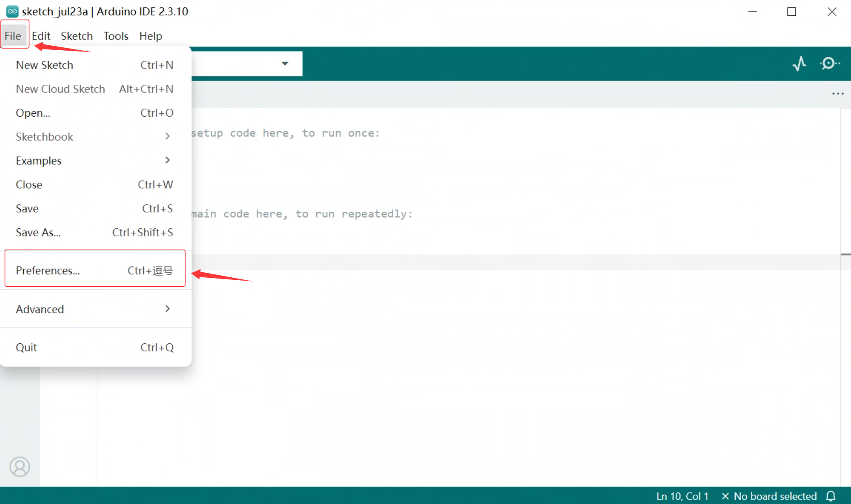The width and height of the screenshot is (851, 504).
Task: Open the Serial Plotter icon
Action: pos(799,64)
